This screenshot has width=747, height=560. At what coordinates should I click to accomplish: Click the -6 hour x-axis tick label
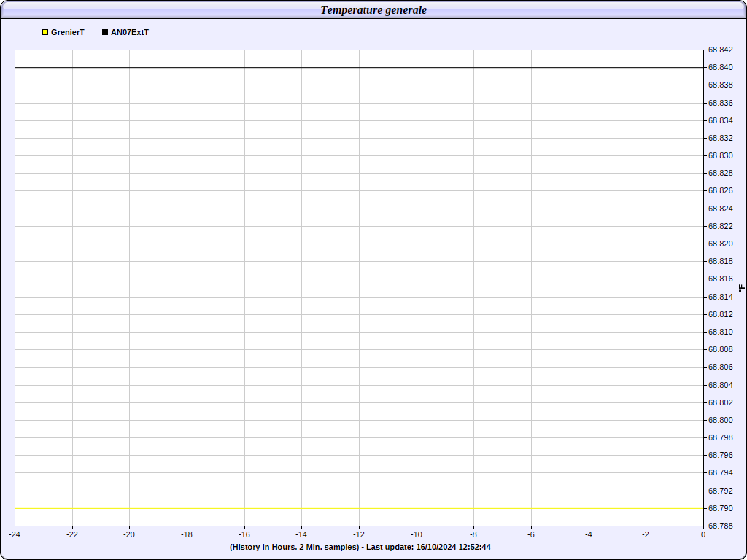click(531, 534)
